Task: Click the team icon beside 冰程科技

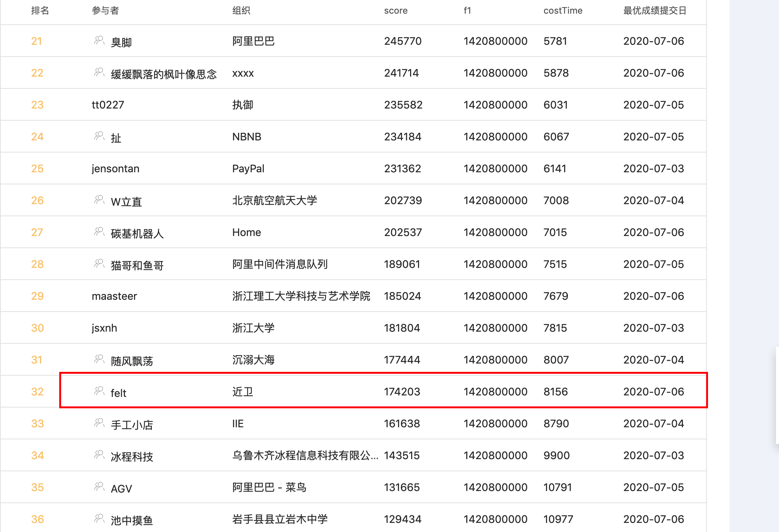Action: coord(99,454)
